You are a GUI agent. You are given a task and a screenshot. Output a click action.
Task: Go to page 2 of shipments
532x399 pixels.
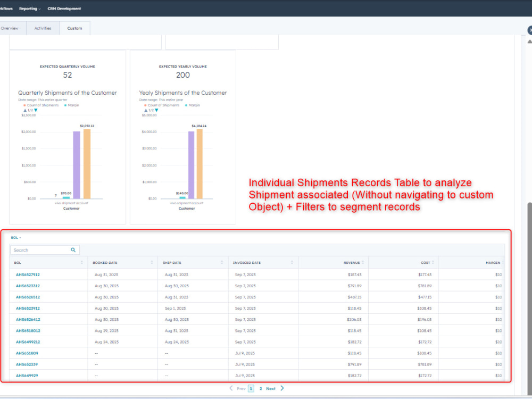point(261,388)
